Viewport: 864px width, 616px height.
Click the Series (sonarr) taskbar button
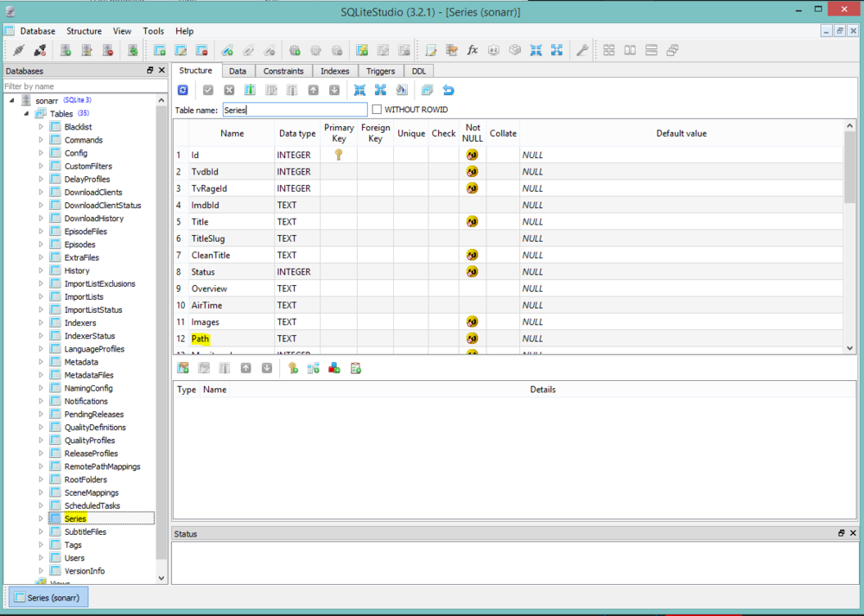pos(48,597)
